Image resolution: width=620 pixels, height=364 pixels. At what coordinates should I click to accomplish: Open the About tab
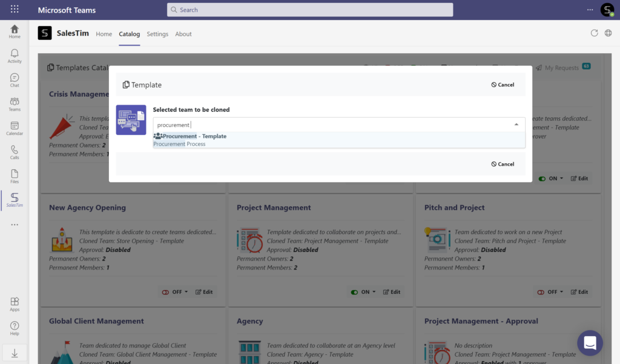pos(183,34)
